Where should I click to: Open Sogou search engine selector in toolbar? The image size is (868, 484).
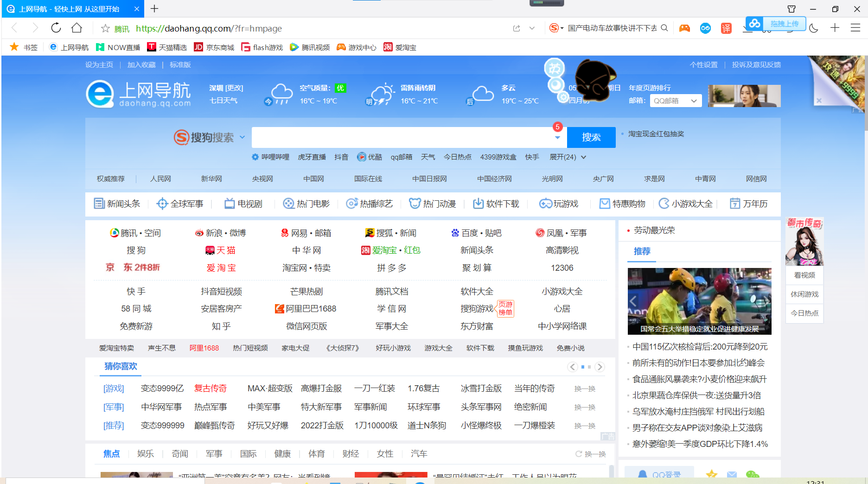pyautogui.click(x=556, y=28)
